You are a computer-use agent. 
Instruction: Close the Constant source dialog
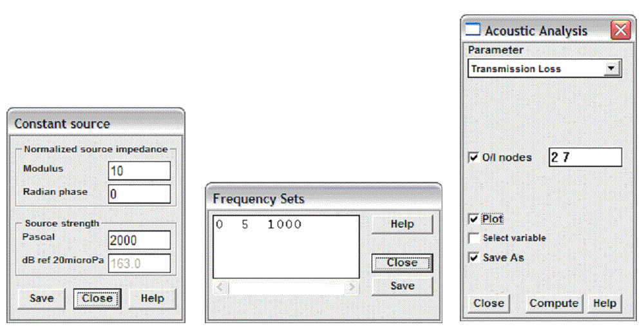[97, 299]
